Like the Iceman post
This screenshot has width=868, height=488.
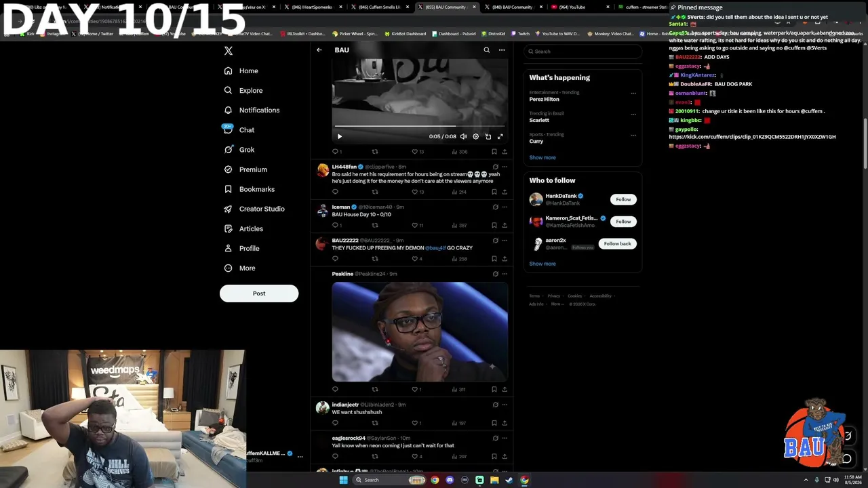point(415,225)
